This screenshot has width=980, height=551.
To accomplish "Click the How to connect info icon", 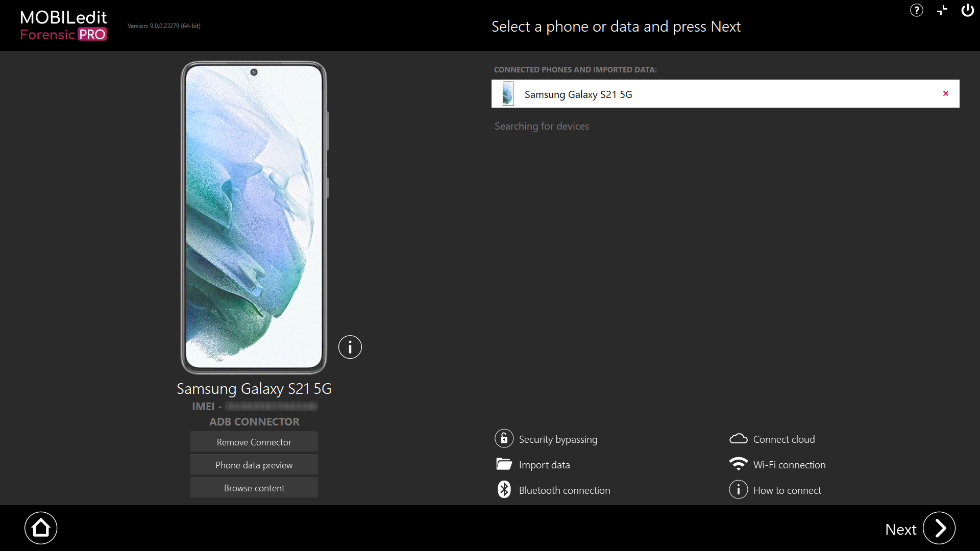I will (738, 490).
